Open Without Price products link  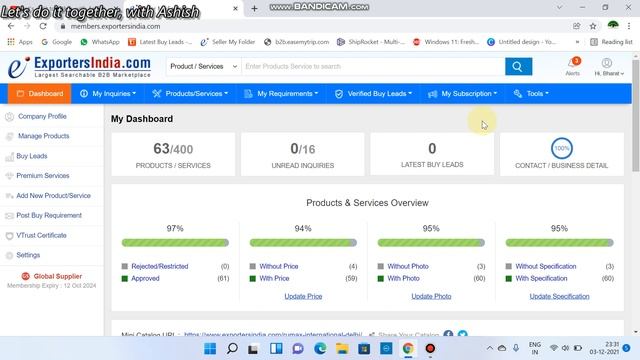[279, 266]
